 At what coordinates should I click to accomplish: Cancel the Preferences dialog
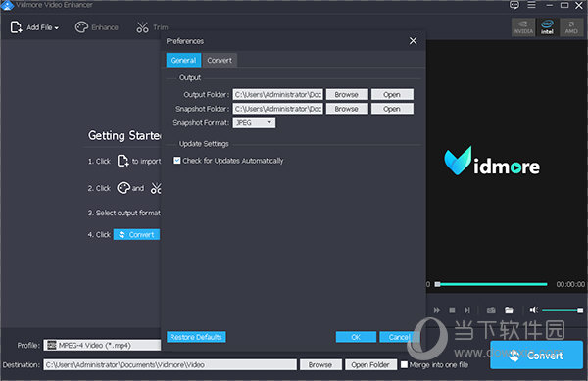399,337
